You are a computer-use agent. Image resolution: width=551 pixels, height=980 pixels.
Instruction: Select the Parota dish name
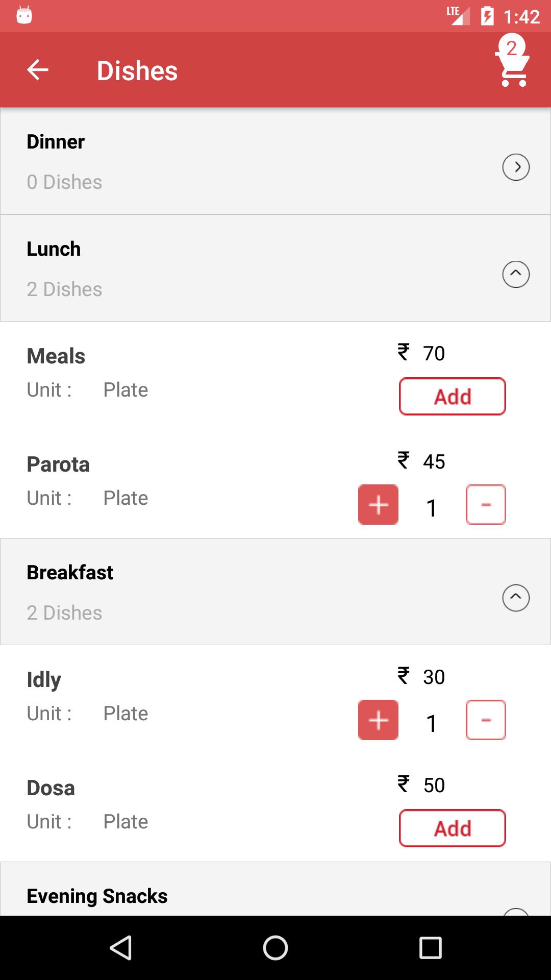pos(58,464)
